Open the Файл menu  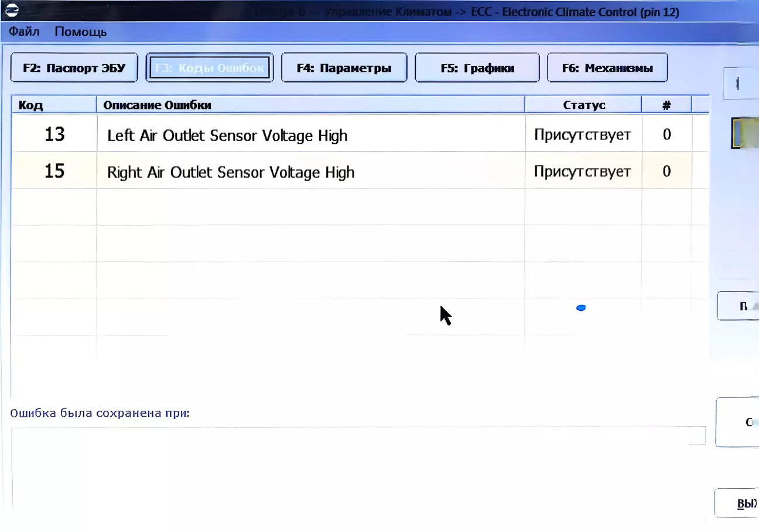click(24, 32)
